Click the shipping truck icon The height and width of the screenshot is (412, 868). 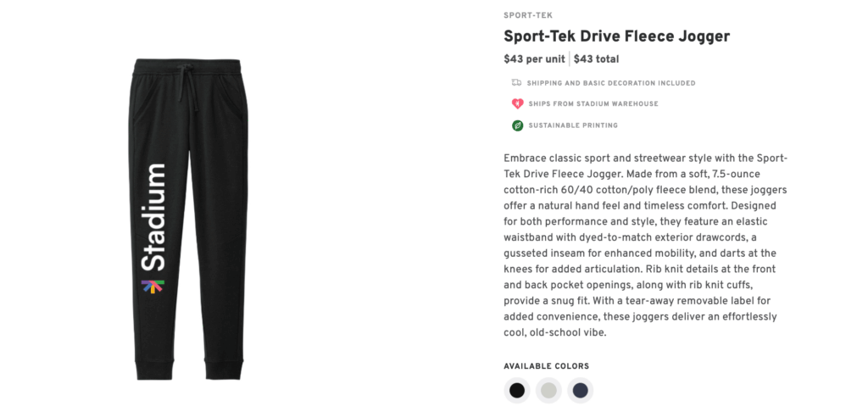[516, 83]
